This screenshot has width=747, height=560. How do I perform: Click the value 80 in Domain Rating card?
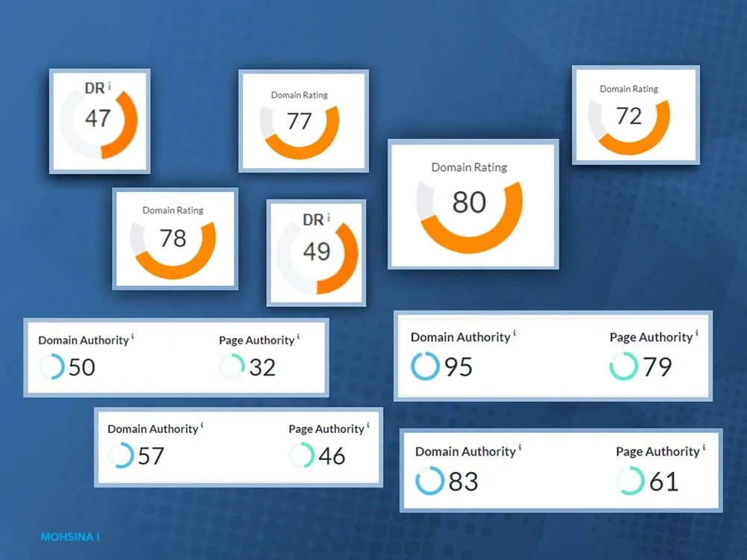pos(469,202)
